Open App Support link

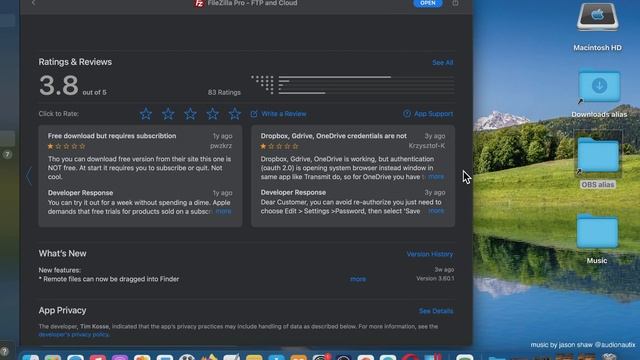click(428, 114)
